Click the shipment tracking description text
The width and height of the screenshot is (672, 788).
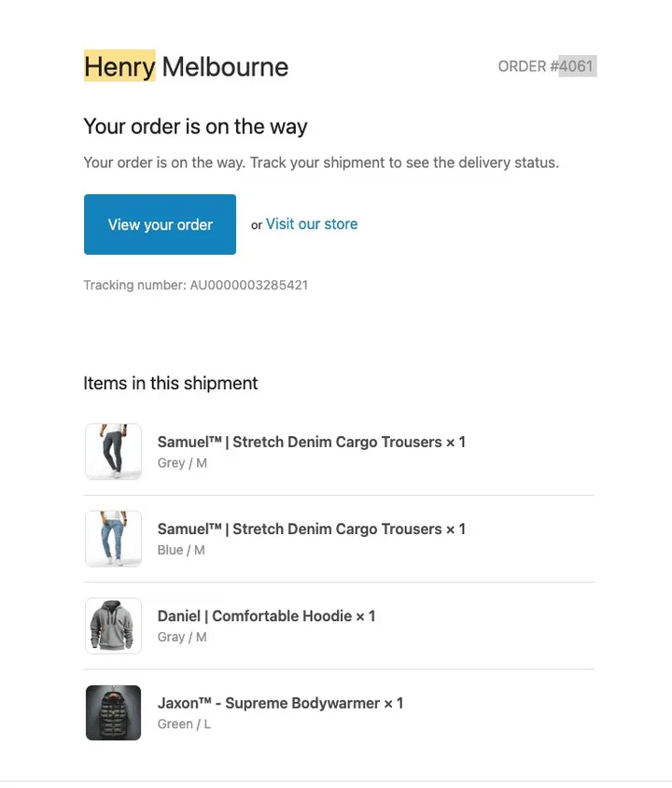tap(320, 162)
